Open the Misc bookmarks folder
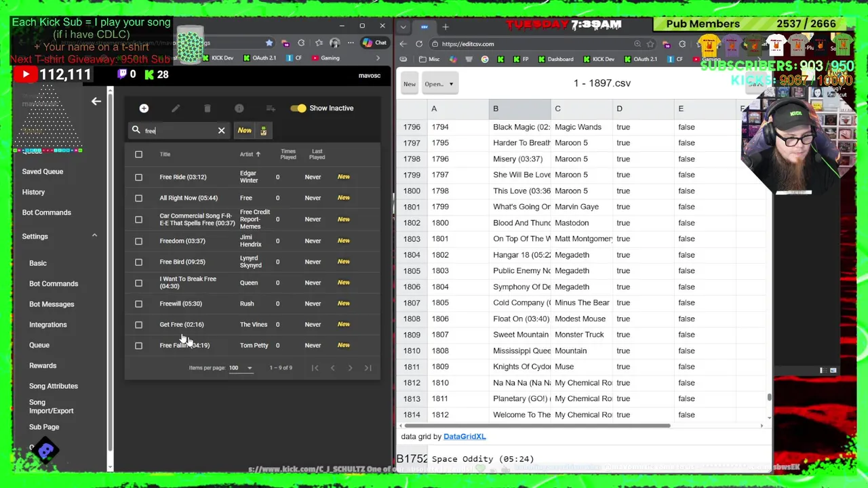 pos(429,59)
